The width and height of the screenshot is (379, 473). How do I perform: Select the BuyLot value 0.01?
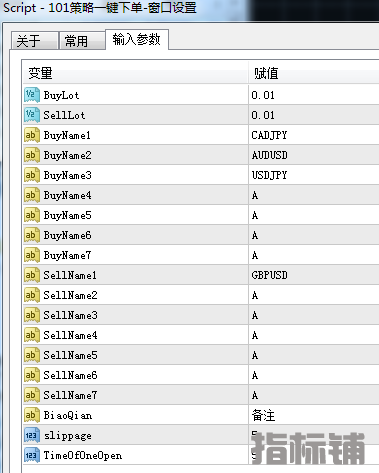(x=263, y=95)
